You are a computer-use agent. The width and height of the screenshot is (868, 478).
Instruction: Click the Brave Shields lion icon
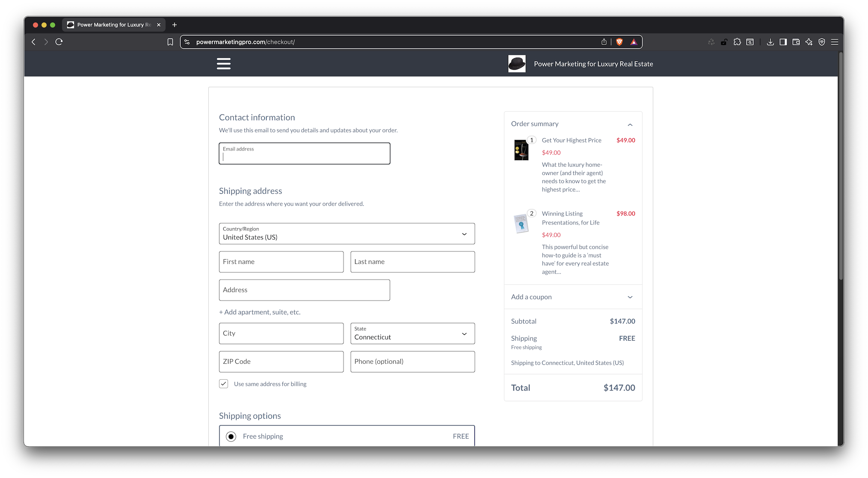pyautogui.click(x=619, y=42)
